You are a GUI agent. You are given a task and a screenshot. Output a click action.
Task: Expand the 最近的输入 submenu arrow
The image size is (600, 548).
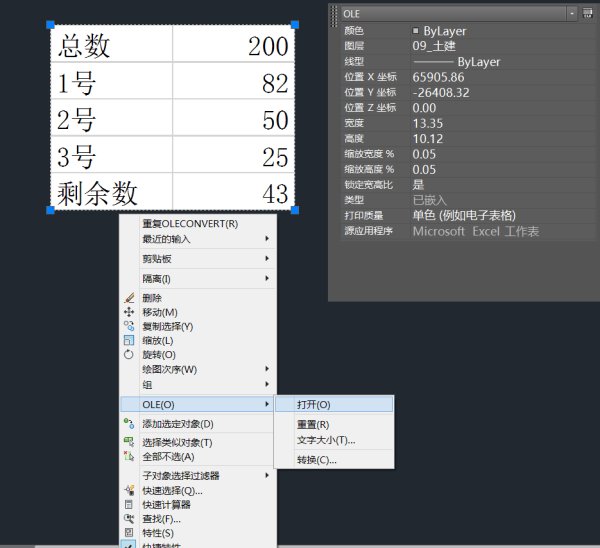tap(267, 239)
